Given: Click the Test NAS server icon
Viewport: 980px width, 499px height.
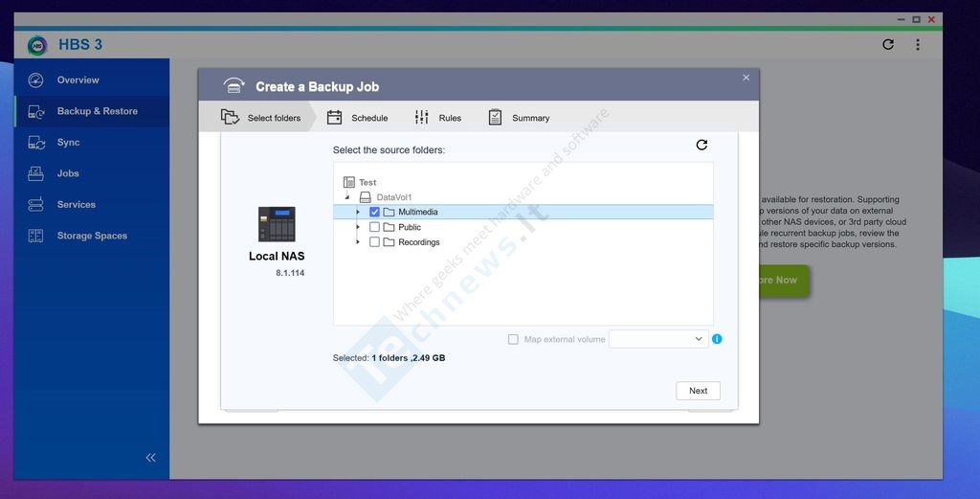Looking at the screenshot, I should (x=348, y=182).
